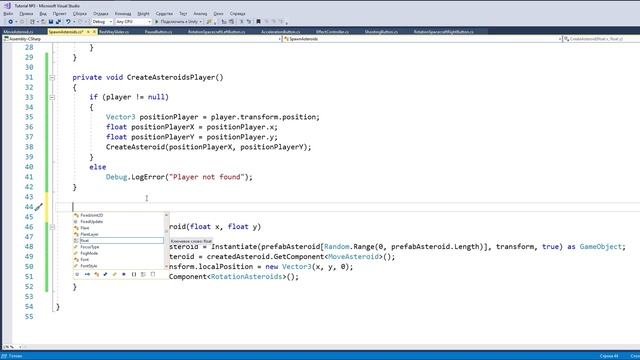Click the Undo toolbar icon
Screen dimensions: 640x360
point(68,22)
